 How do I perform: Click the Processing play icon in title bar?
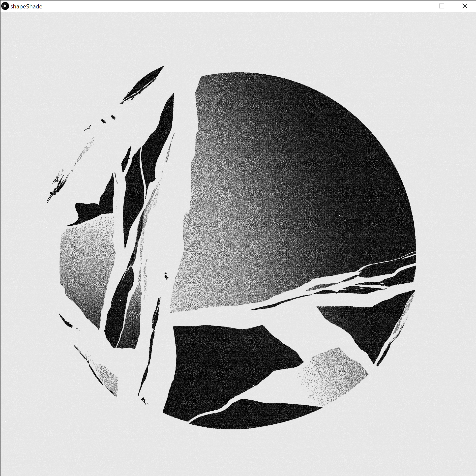(5, 6)
